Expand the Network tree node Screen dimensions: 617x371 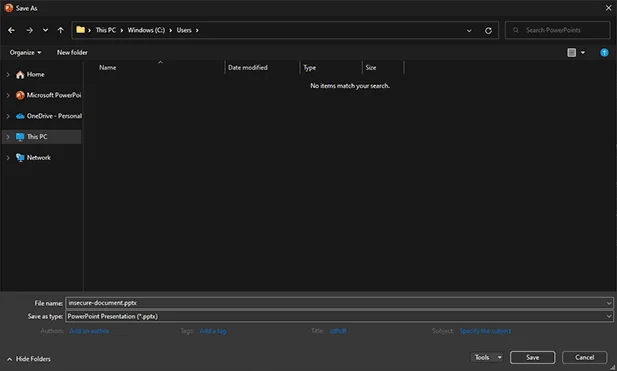coord(7,158)
